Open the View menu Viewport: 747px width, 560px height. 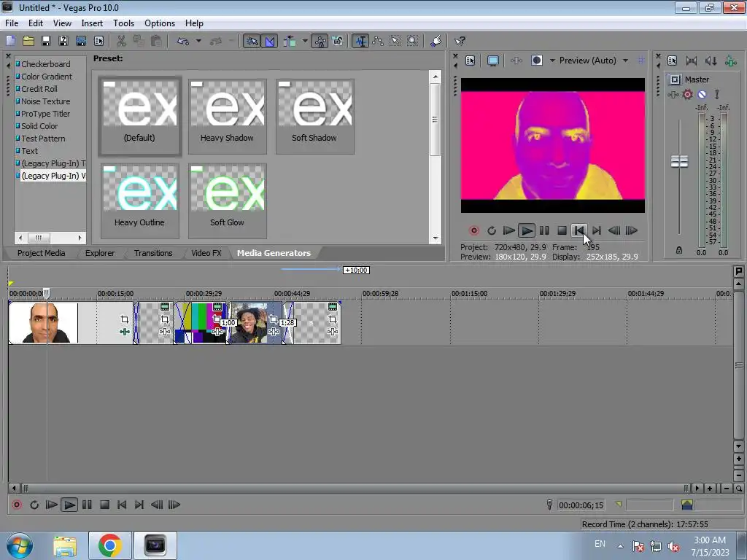coord(62,23)
